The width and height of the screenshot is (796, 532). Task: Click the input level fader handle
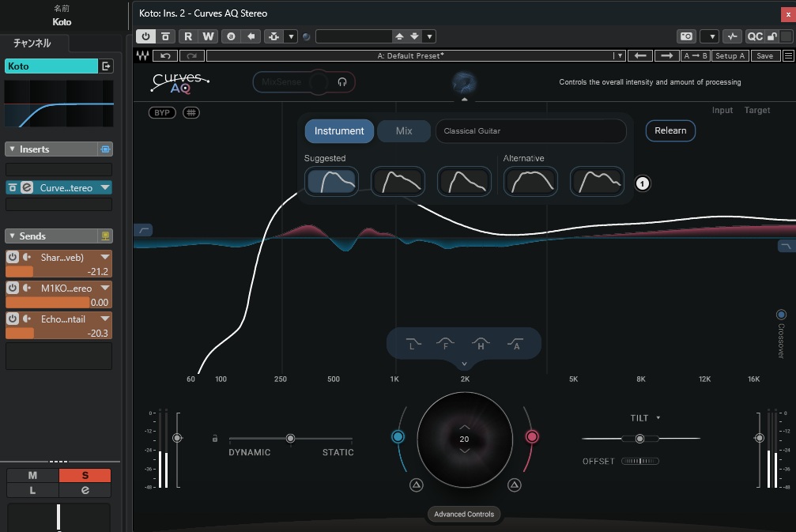pyautogui.click(x=177, y=438)
